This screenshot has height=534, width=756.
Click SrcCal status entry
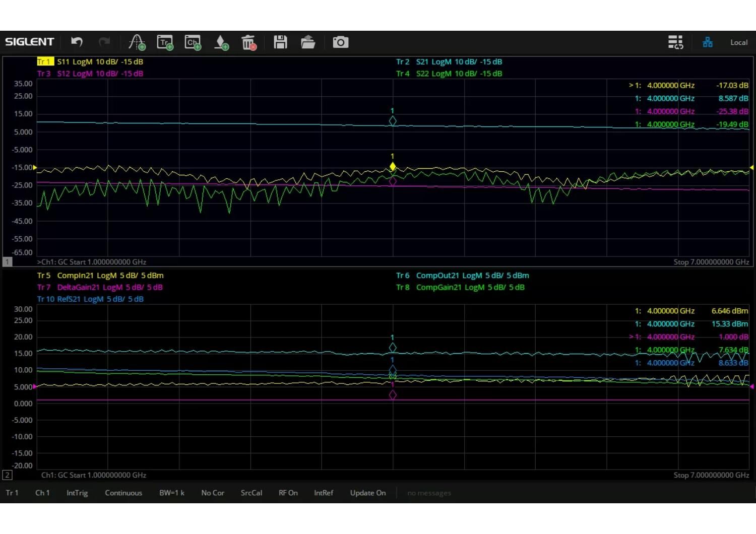tap(251, 493)
